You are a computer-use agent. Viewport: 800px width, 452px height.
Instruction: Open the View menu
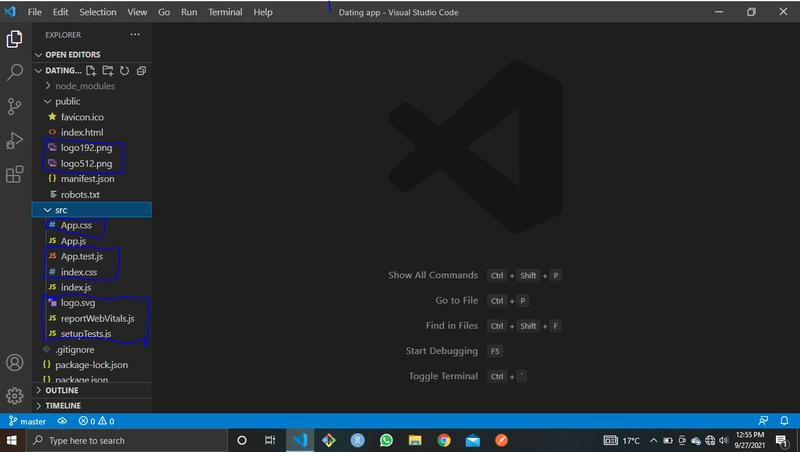pyautogui.click(x=137, y=12)
